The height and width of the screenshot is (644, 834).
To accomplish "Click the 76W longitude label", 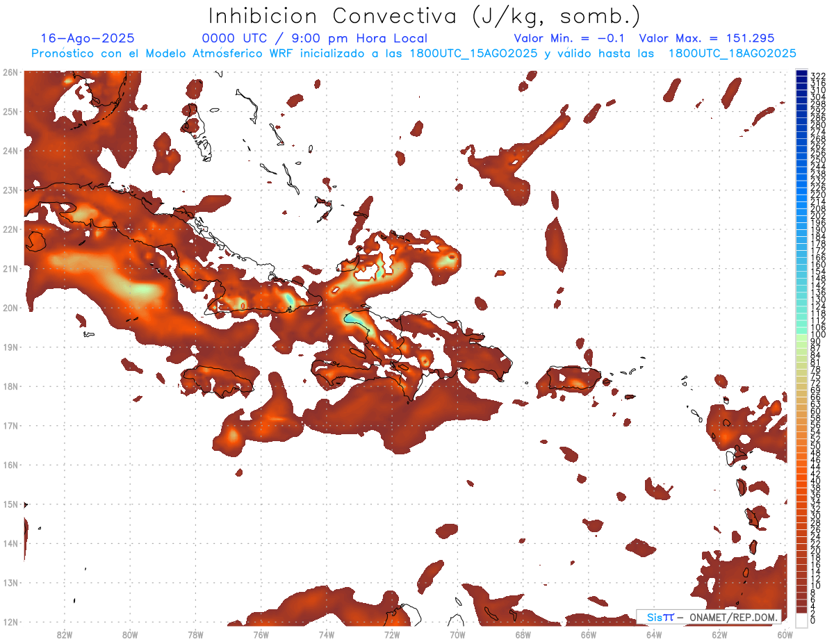I will click(261, 634).
